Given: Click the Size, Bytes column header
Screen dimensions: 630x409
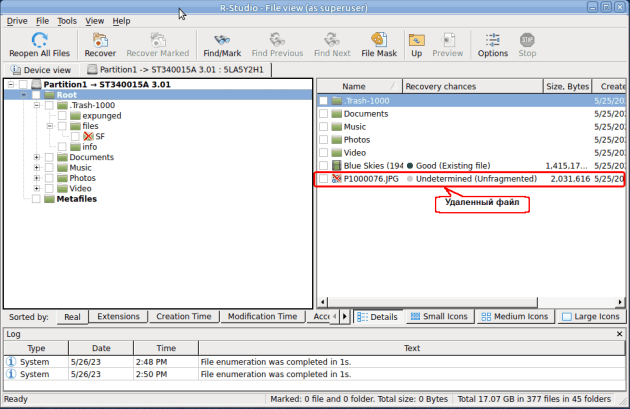Looking at the screenshot, I should pyautogui.click(x=567, y=86).
